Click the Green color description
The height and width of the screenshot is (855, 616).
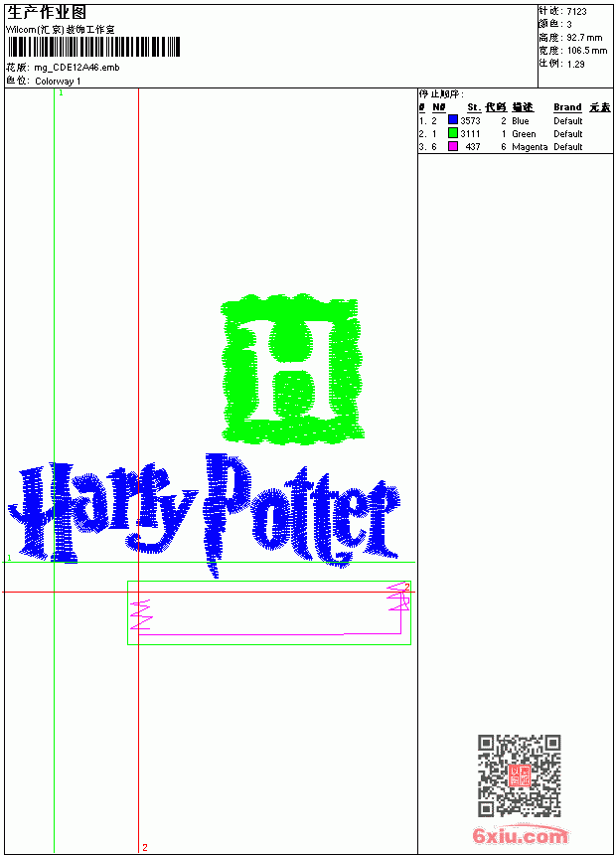coord(524,133)
